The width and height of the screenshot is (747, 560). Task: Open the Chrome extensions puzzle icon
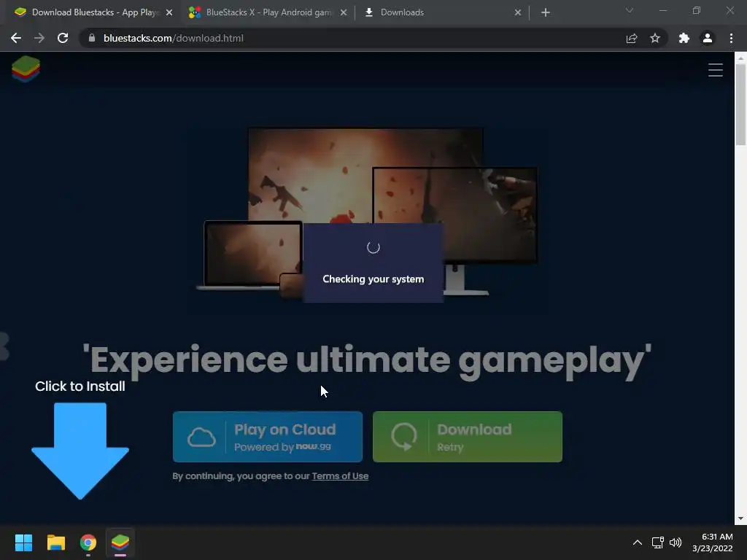(x=684, y=38)
